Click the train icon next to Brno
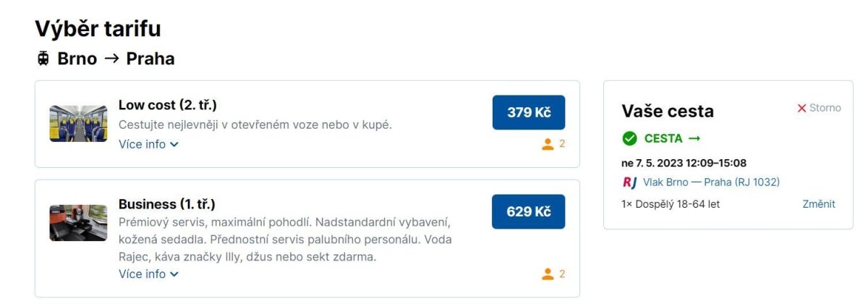Viewport: 868px width, 304px height. click(43, 59)
